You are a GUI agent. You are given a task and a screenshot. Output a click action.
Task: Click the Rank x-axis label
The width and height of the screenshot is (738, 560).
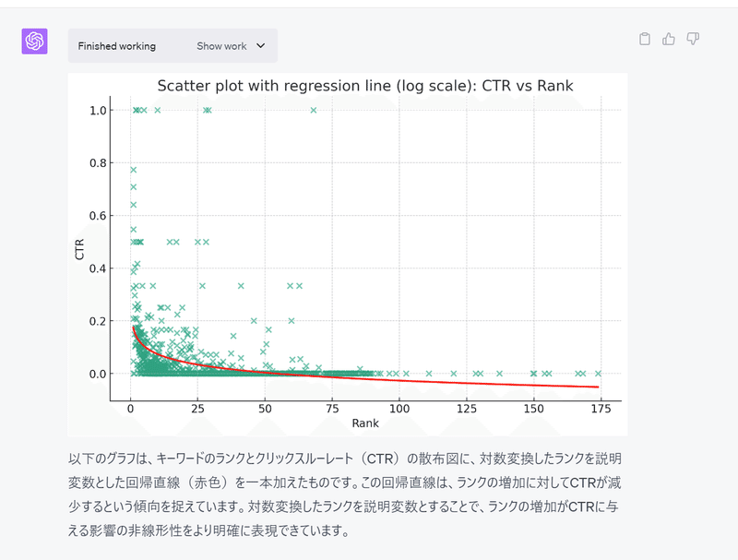[x=365, y=423]
